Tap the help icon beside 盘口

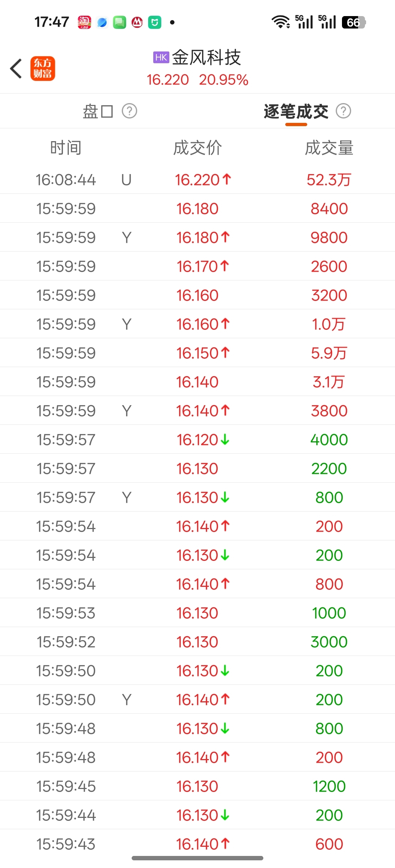pyautogui.click(x=129, y=111)
